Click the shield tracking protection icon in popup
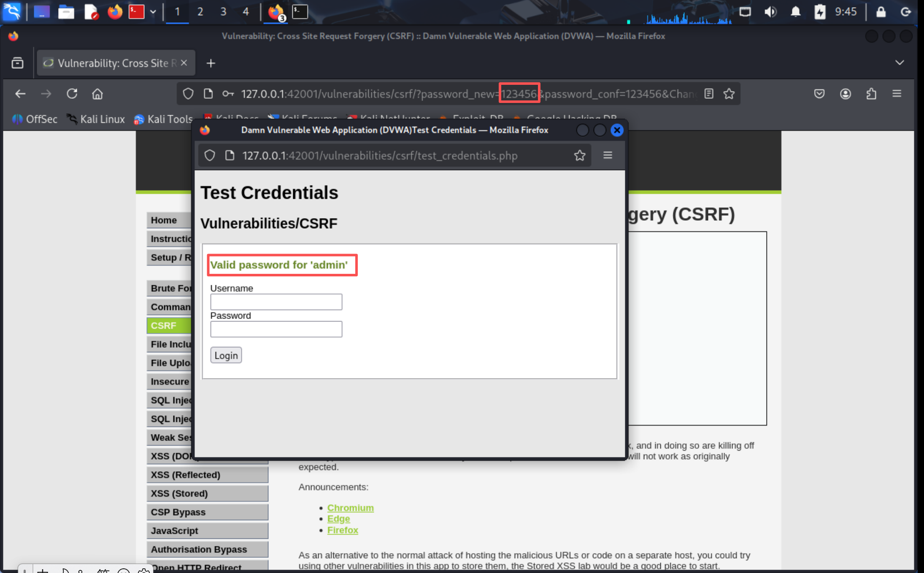Viewport: 924px width, 573px height. click(210, 156)
